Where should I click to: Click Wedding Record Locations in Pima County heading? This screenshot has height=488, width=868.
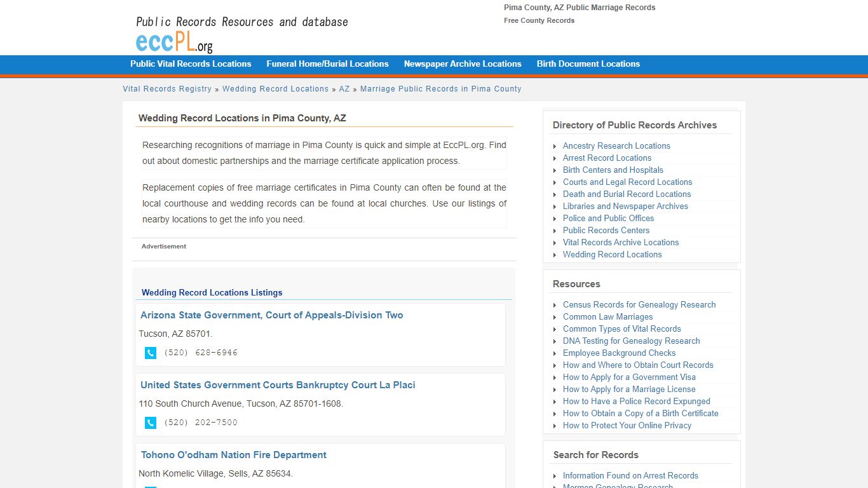242,118
